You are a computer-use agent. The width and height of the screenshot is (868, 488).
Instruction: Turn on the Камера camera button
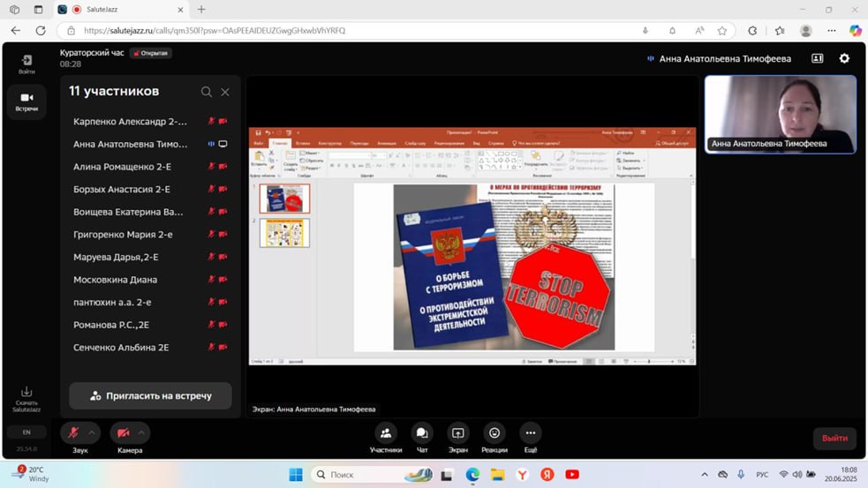click(123, 433)
